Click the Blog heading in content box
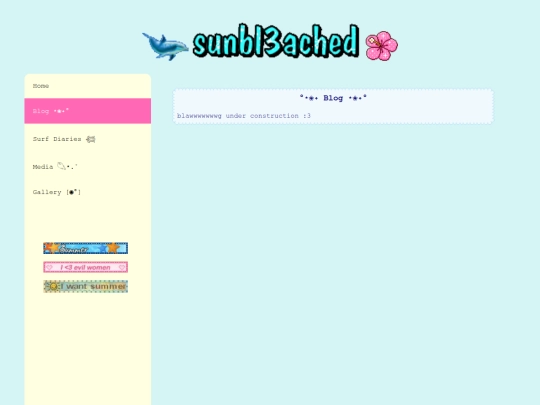This screenshot has height=405, width=540. coord(333,98)
